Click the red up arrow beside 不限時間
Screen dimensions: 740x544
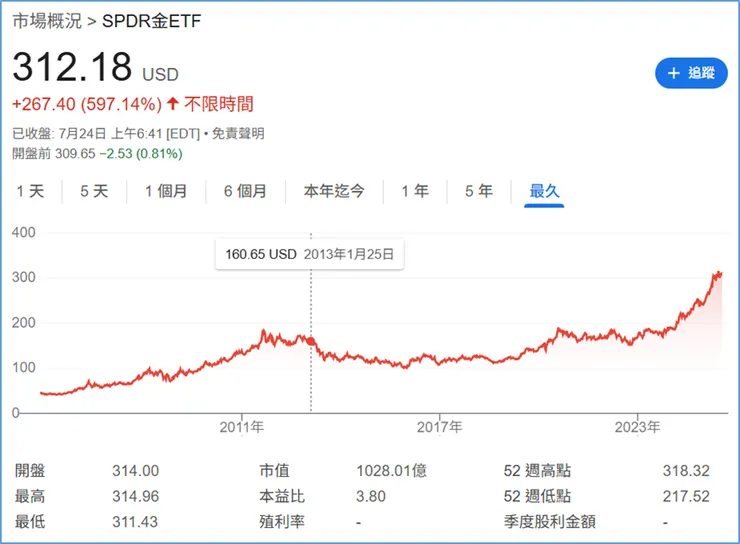(173, 103)
